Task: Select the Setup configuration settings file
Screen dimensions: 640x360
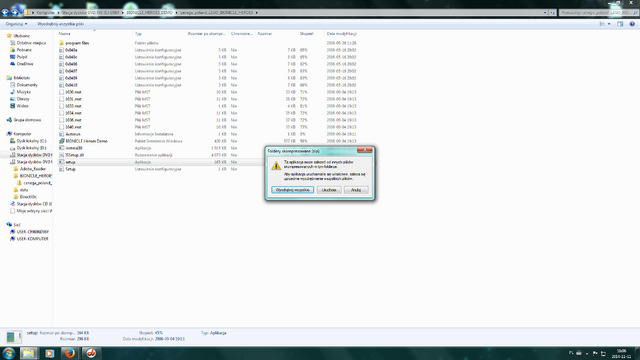Action: [70, 169]
